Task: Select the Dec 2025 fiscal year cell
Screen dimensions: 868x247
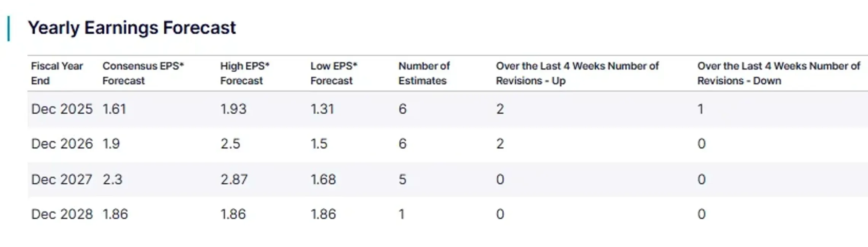Action: coord(62,109)
